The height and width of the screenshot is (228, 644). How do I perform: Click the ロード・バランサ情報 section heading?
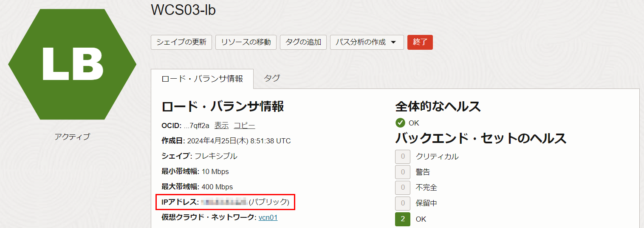pos(223,106)
